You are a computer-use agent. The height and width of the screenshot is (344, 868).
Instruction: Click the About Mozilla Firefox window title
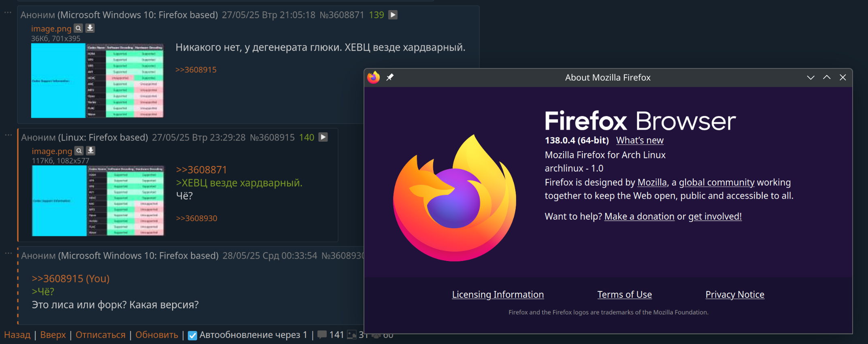[608, 77]
